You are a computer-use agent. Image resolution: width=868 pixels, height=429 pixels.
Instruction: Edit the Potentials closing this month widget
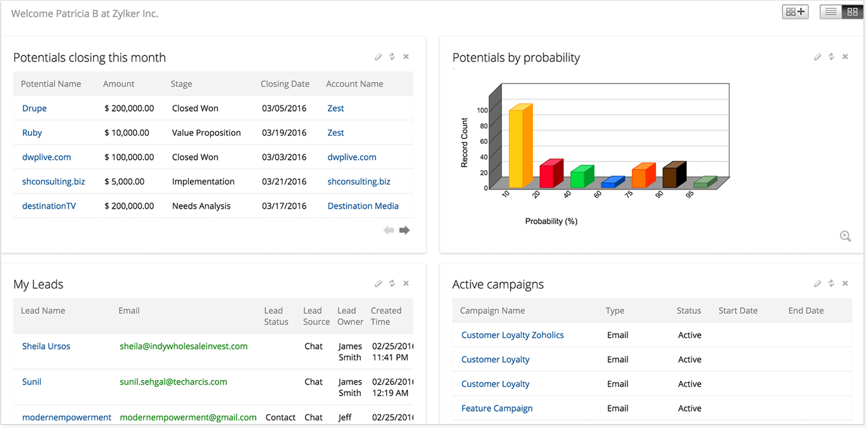pos(378,57)
